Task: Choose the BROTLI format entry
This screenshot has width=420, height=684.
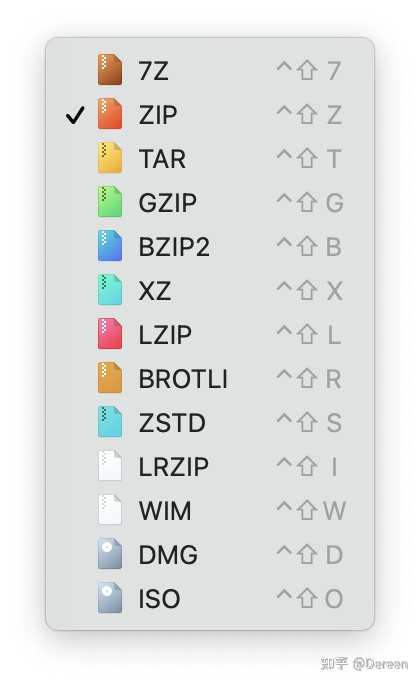Action: point(210,378)
